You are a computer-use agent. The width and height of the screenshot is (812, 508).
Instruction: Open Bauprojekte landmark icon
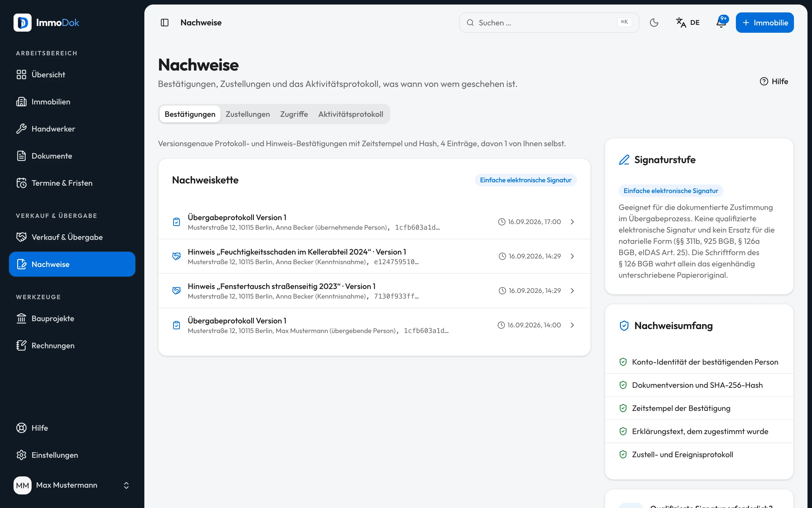21,319
